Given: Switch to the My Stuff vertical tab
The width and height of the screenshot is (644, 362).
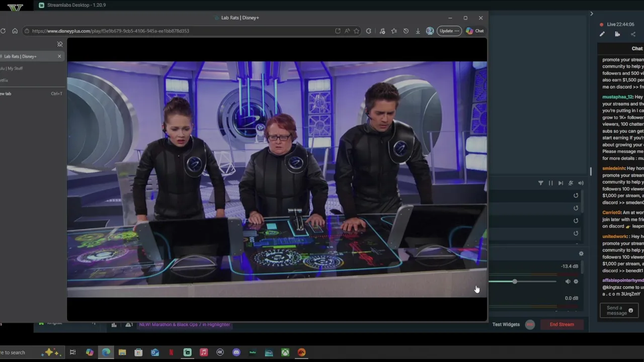Looking at the screenshot, I should (31, 68).
